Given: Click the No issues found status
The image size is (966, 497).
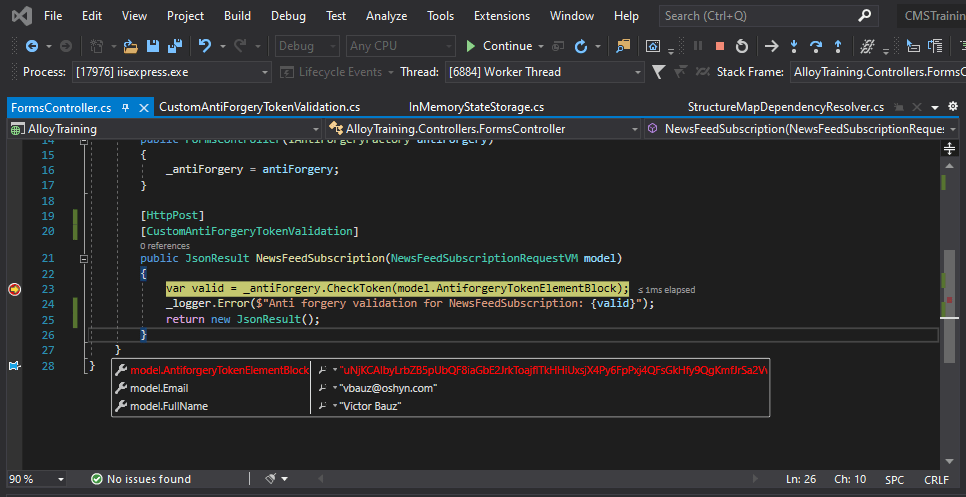Looking at the screenshot, I should point(141,479).
